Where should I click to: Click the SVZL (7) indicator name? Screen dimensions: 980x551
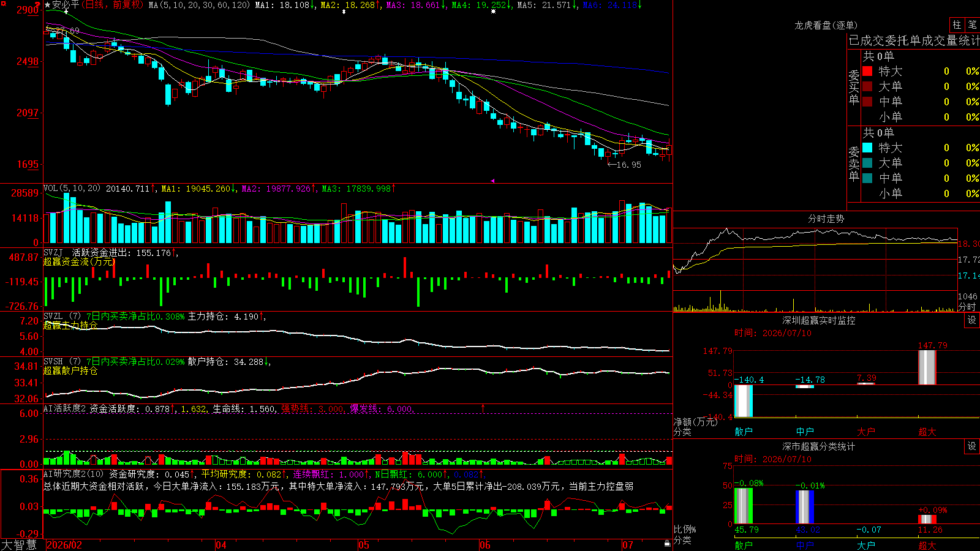[62, 316]
